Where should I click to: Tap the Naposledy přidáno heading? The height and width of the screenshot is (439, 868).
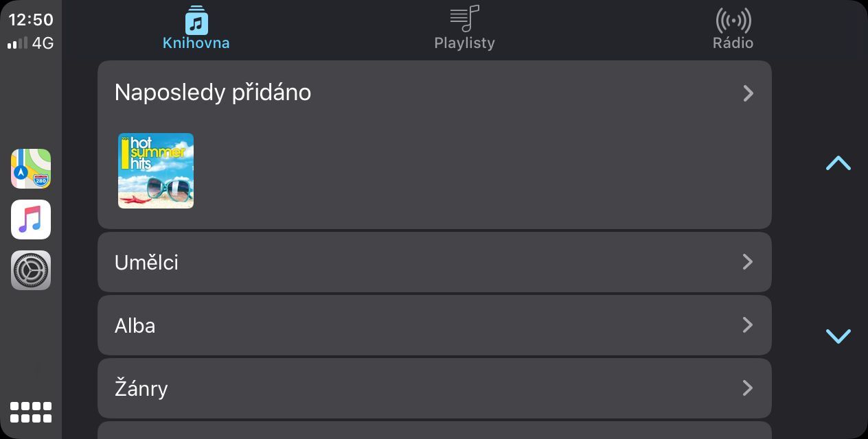click(x=213, y=93)
